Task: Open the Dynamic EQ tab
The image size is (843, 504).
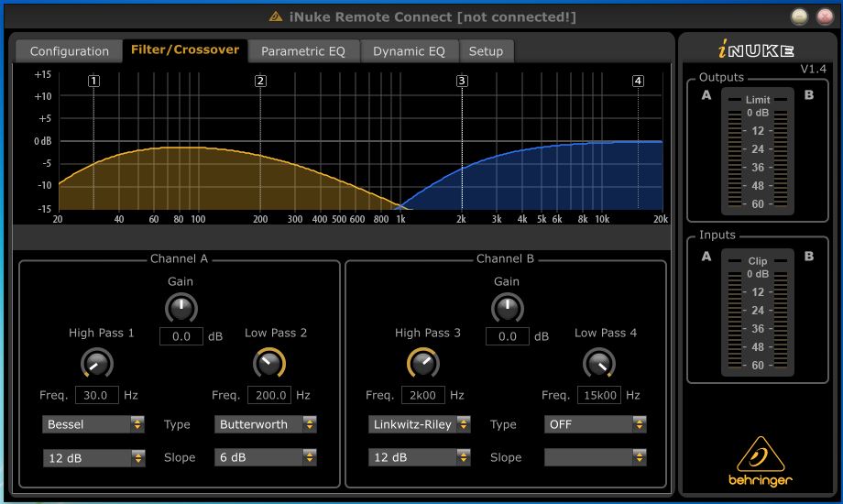Action: (410, 51)
